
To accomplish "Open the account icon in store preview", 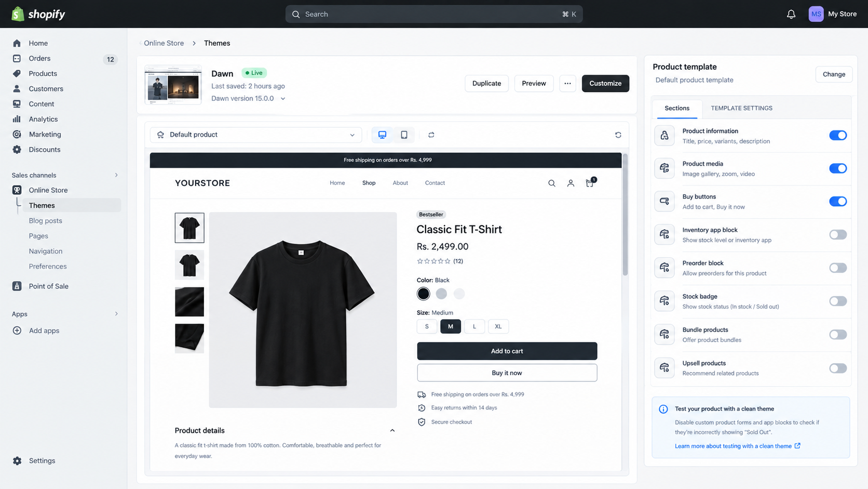I will 571,183.
